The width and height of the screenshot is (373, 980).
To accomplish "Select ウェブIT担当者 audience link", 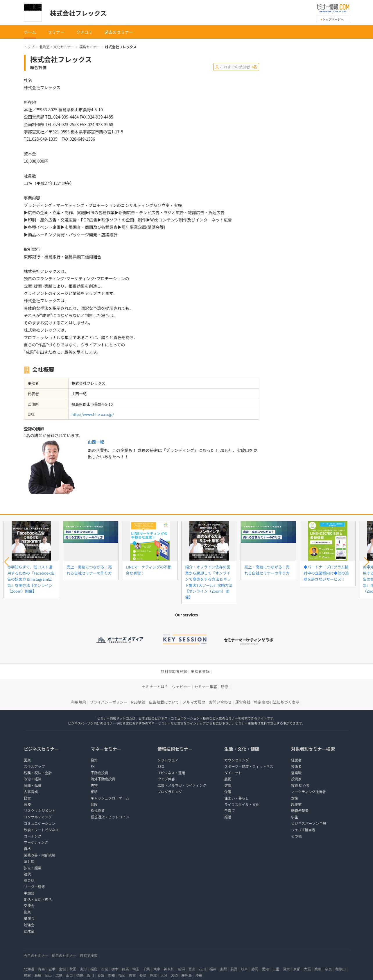I will click(x=303, y=830).
